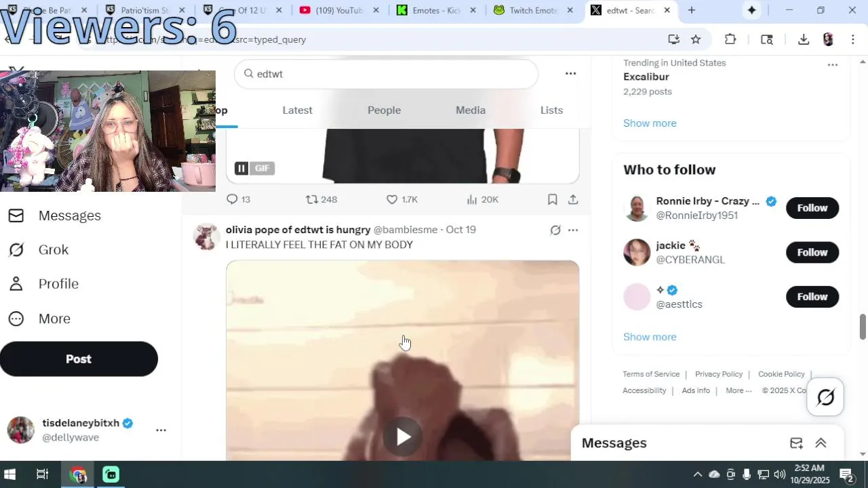The height and width of the screenshot is (488, 868).
Task: Show more suggestions in Who to follow
Action: 650,337
